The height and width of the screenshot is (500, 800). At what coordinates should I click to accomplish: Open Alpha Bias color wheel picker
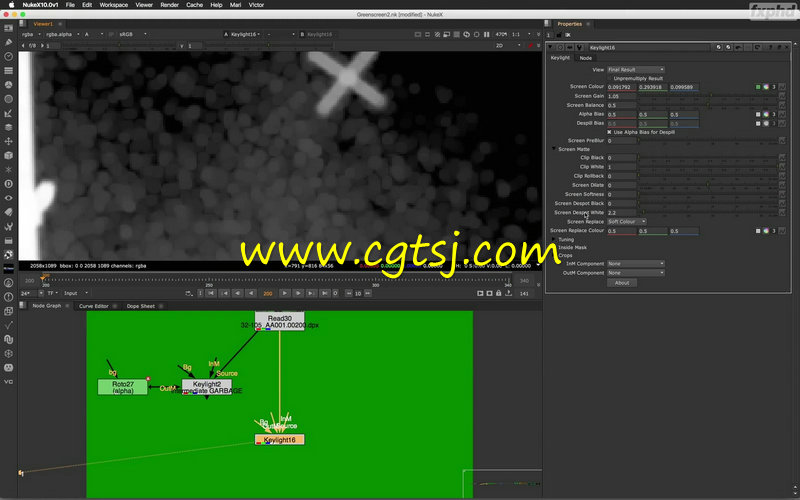coord(766,114)
